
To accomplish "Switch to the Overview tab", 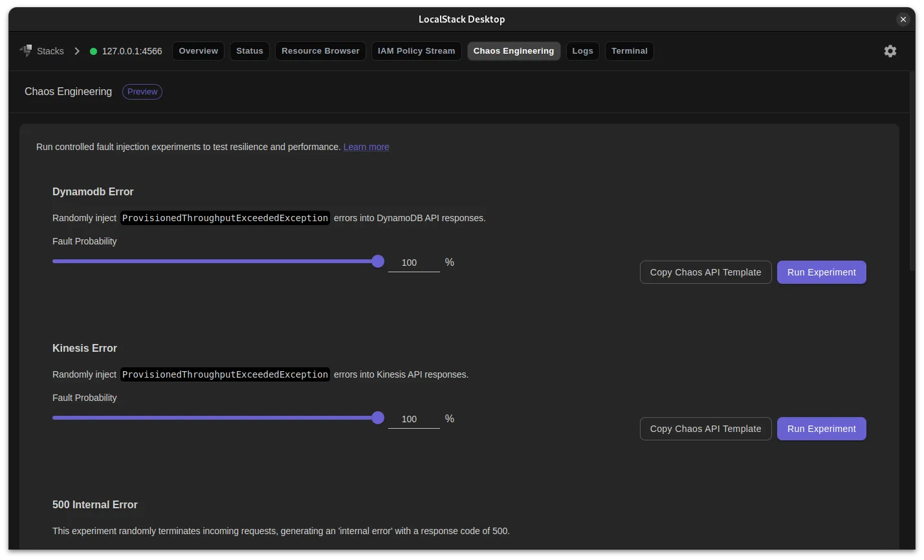I will point(198,50).
